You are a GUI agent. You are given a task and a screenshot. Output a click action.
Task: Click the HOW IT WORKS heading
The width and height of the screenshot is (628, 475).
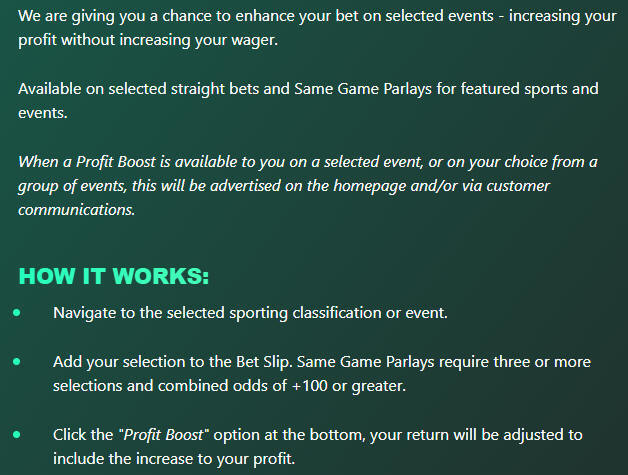[x=113, y=275]
